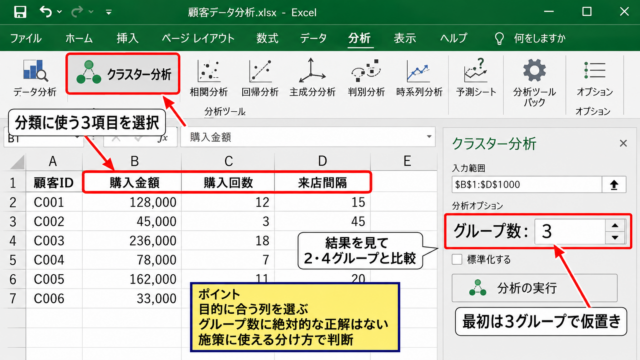Click purchase count cell showing 18
Image resolution: width=640 pixels, height=360 pixels.
coord(228,240)
